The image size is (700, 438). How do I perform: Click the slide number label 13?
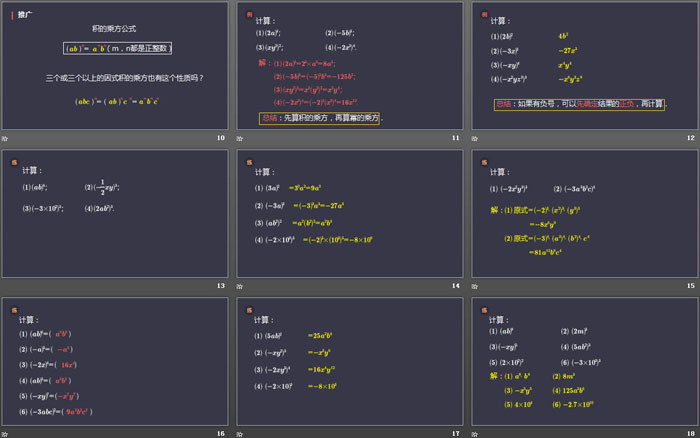(x=221, y=286)
